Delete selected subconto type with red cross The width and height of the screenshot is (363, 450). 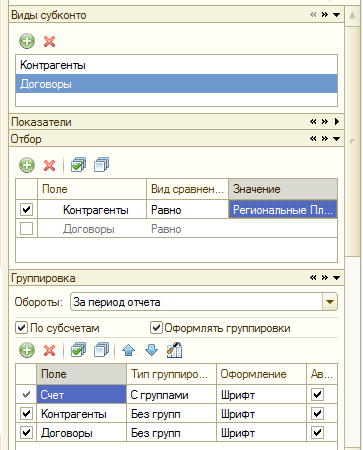coord(49,42)
